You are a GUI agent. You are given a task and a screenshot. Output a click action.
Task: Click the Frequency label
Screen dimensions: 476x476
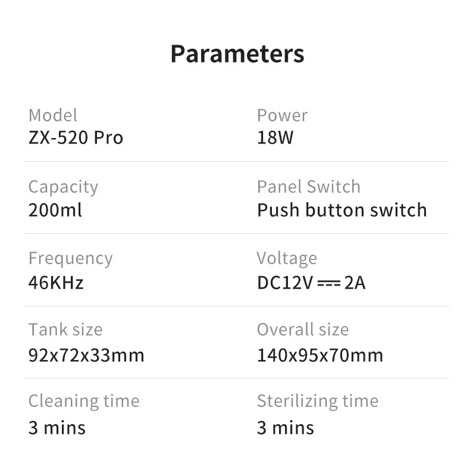coord(70,258)
